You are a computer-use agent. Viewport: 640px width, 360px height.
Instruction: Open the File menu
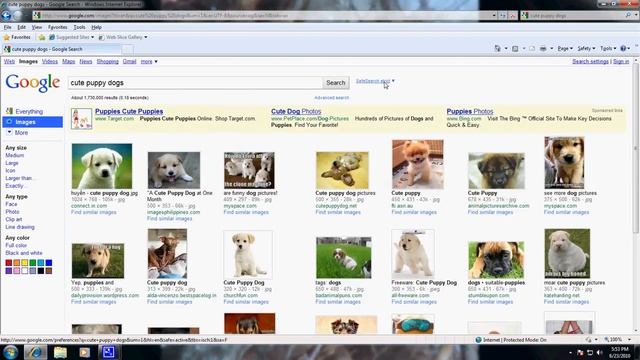pyautogui.click(x=8, y=27)
